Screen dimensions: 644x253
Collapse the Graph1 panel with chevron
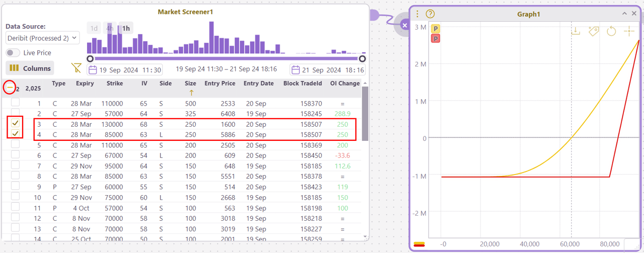625,14
